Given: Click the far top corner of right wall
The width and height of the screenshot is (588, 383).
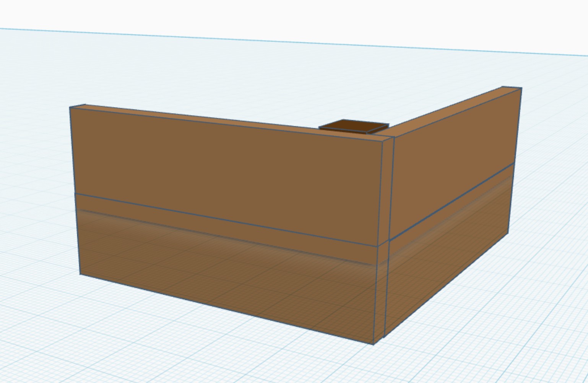Looking at the screenshot, I should [x=521, y=88].
